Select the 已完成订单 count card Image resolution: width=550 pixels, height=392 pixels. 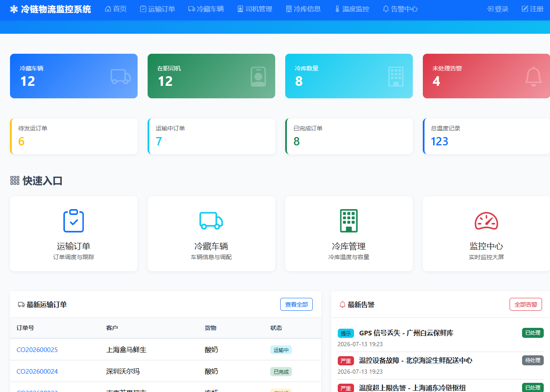pos(349,136)
